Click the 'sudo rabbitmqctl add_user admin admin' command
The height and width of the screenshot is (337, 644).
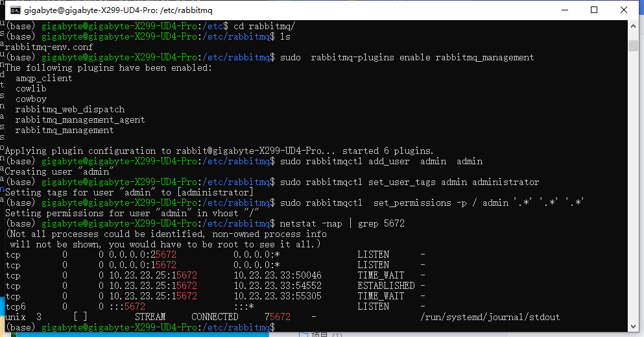pos(381,161)
